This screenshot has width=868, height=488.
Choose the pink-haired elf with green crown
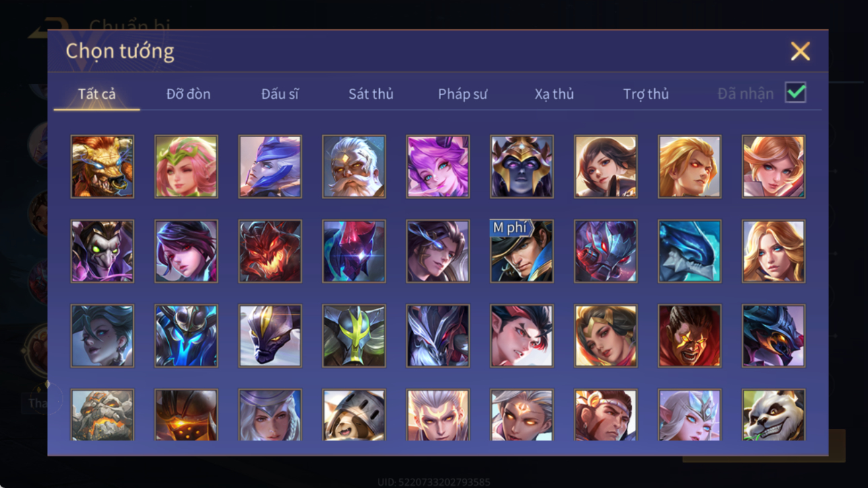click(186, 167)
